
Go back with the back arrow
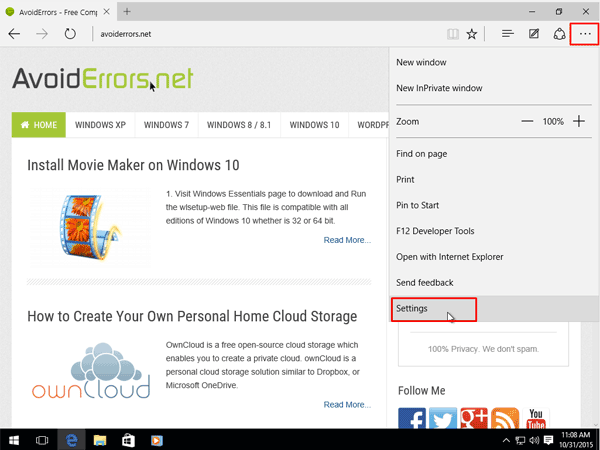(15, 33)
